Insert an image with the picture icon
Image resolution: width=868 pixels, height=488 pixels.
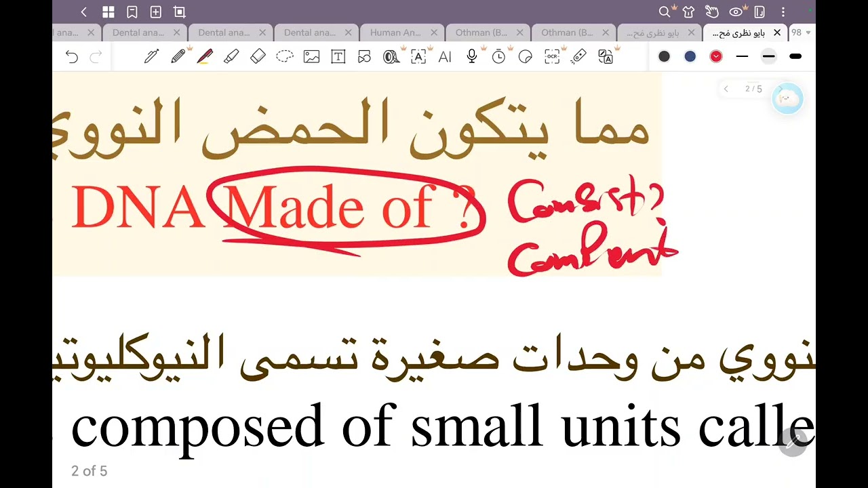coord(311,57)
